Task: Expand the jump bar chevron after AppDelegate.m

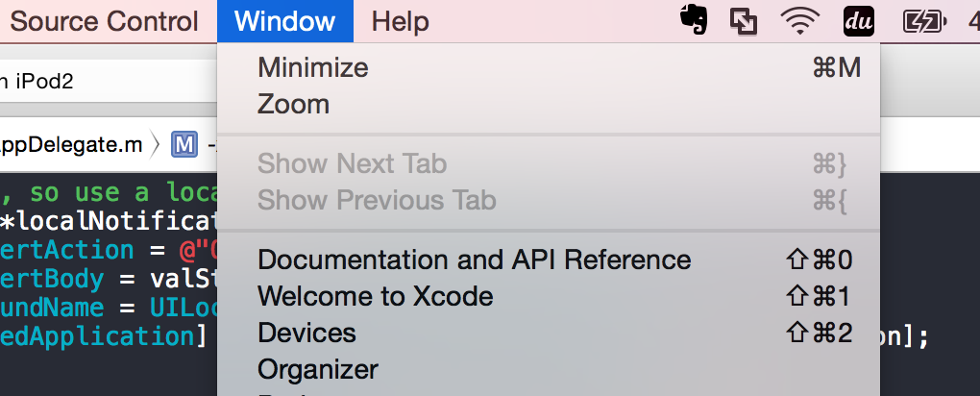Action: point(157,144)
